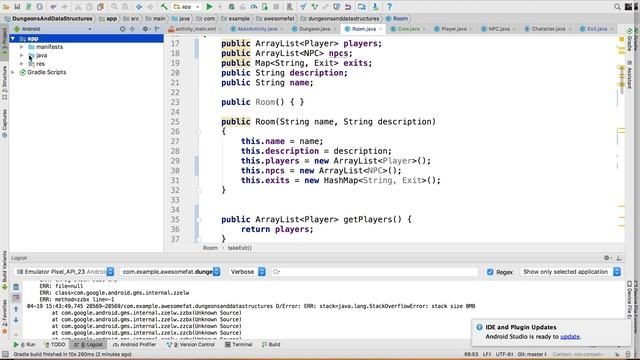Open the Verbose log level dropdown
The height and width of the screenshot is (360, 640).
pos(247,272)
